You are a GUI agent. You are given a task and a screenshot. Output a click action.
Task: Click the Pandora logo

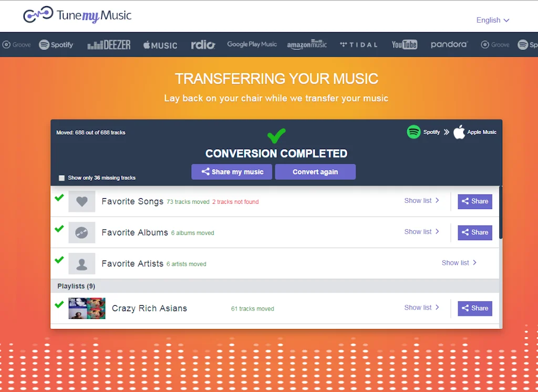[449, 45]
